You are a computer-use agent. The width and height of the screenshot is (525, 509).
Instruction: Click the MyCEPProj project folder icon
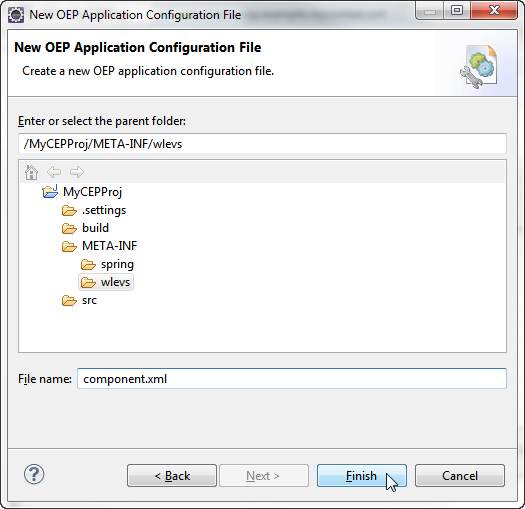coord(50,192)
